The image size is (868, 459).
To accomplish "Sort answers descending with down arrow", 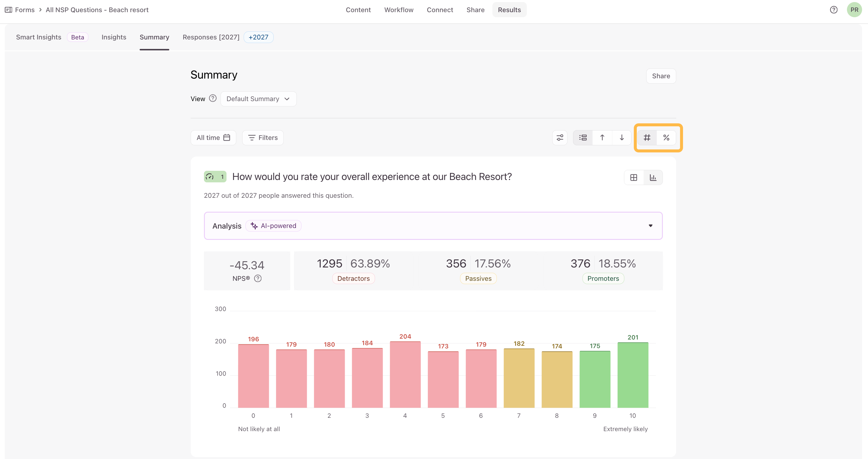I will (x=622, y=138).
